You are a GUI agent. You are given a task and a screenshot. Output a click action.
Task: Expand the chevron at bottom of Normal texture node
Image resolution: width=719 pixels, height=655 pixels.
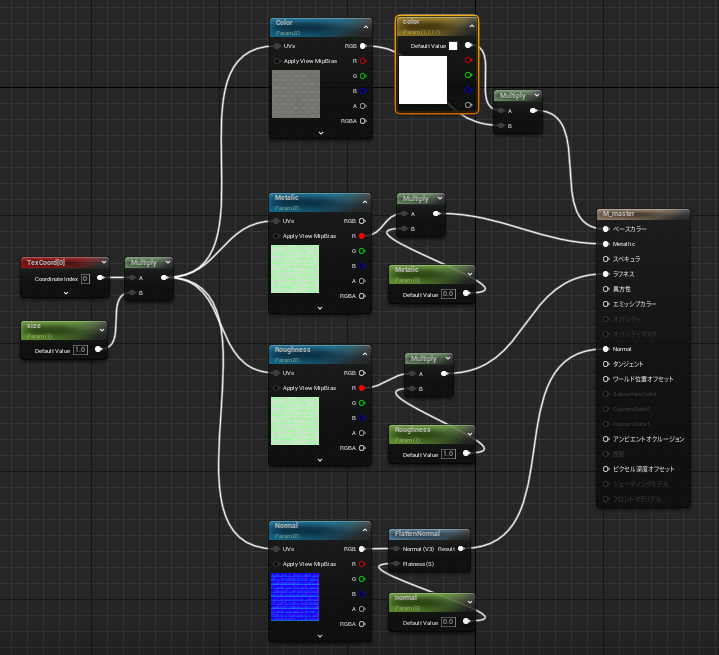click(x=320, y=635)
